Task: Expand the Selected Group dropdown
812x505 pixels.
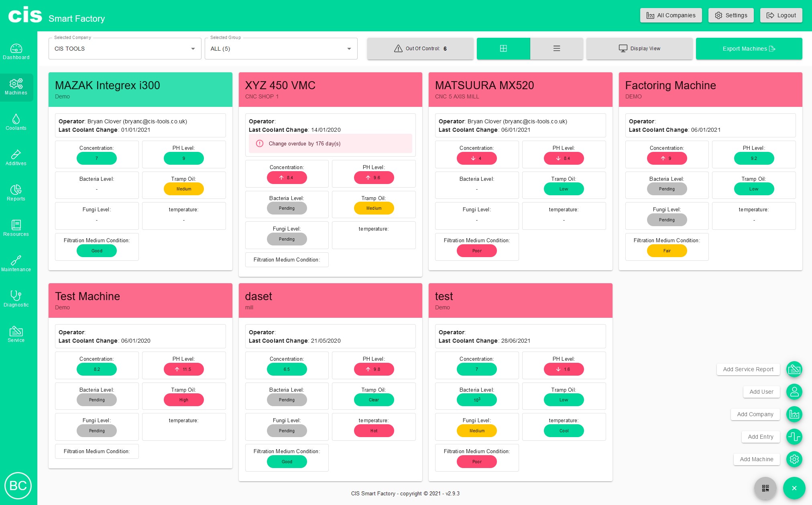Action: click(281, 49)
